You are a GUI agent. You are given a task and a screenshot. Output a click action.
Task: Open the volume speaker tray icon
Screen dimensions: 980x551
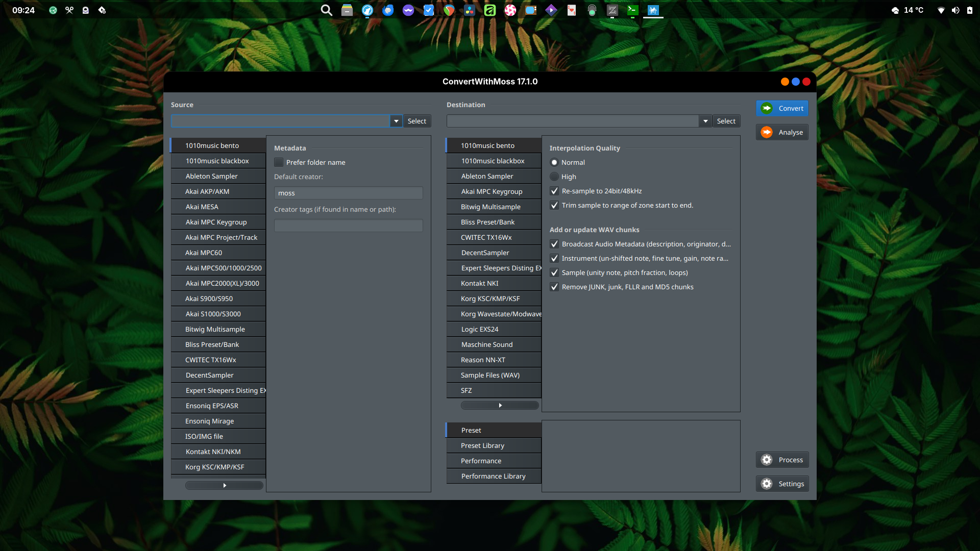[x=955, y=10]
